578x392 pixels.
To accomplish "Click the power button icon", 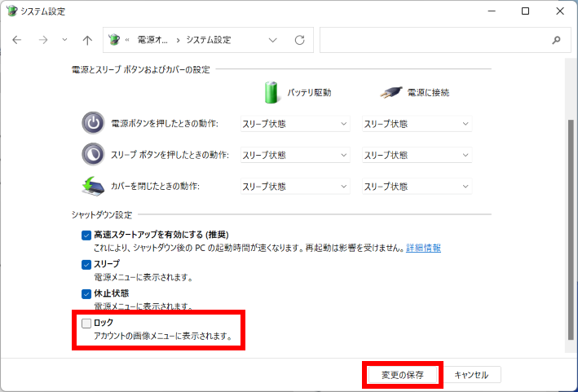I will click(x=93, y=123).
